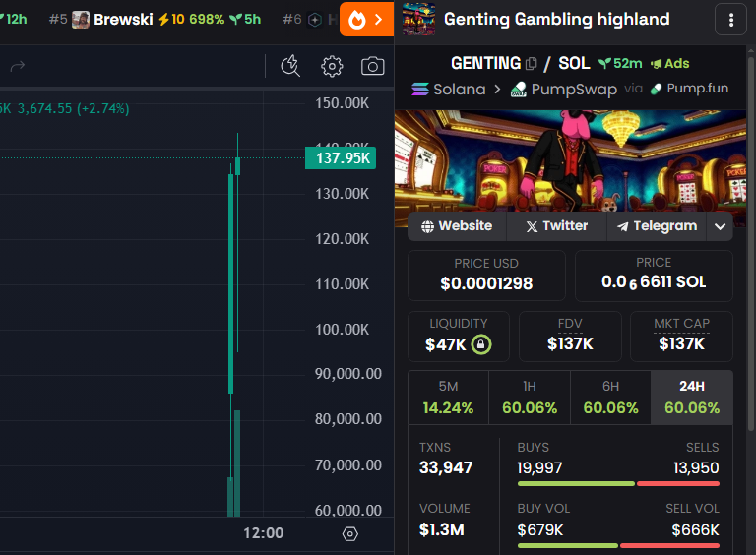
Task: Click the MKT CAP $137K box
Action: tap(681, 337)
